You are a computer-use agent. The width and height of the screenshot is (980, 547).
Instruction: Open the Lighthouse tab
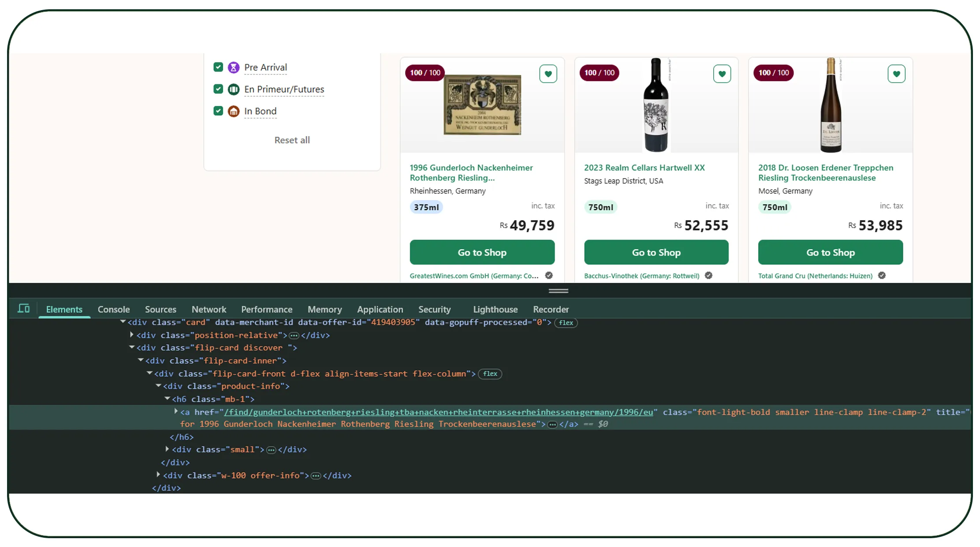tap(496, 309)
